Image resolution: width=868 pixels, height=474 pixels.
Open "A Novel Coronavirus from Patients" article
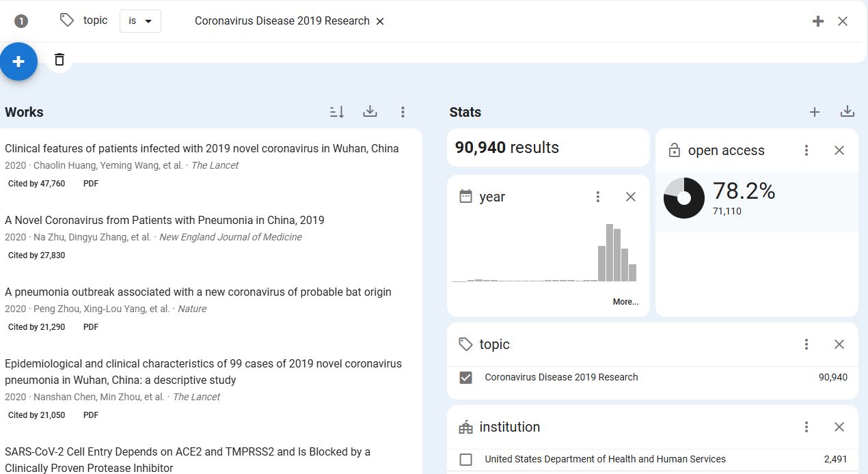click(164, 220)
